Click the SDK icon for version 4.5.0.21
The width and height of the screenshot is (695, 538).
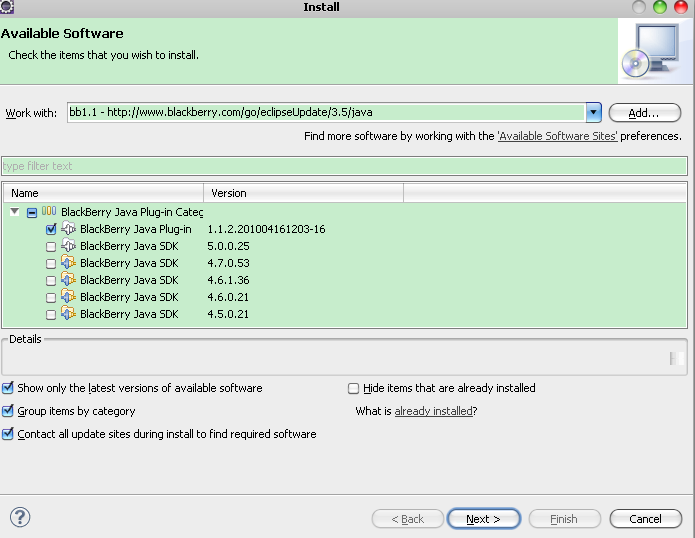point(68,313)
